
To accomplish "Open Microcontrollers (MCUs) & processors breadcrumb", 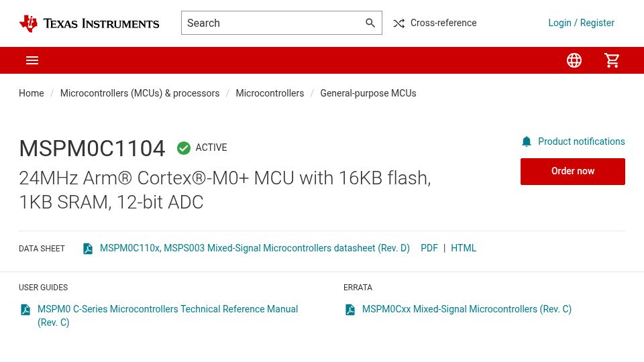I will pyautogui.click(x=140, y=93).
